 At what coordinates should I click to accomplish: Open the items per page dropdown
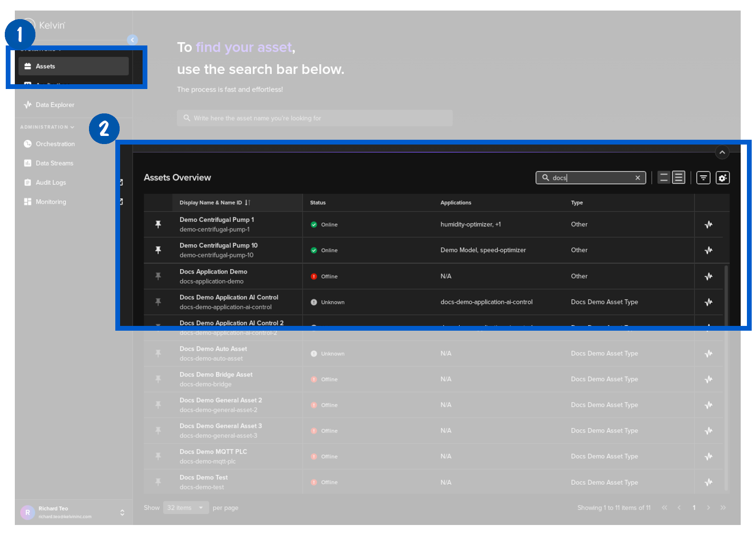(x=186, y=508)
